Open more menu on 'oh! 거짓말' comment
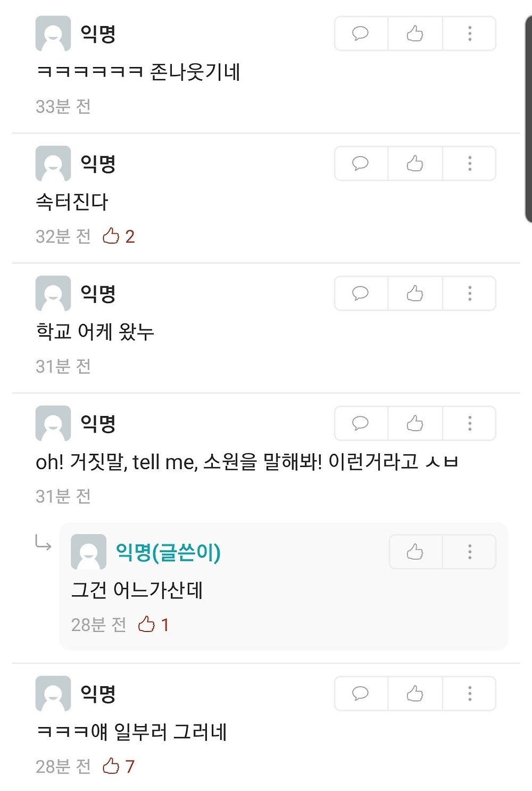This screenshot has width=532, height=791. coord(469,423)
